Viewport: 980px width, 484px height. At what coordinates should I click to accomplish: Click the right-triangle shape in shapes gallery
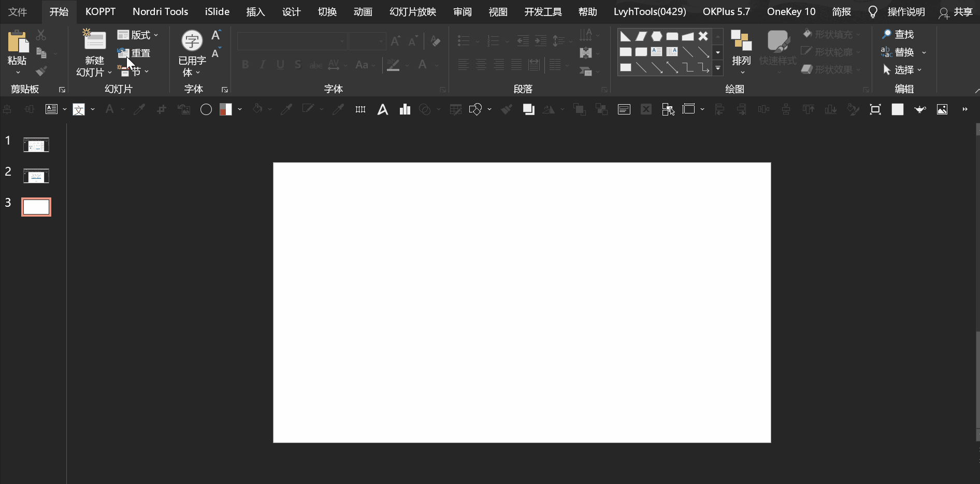coord(626,36)
